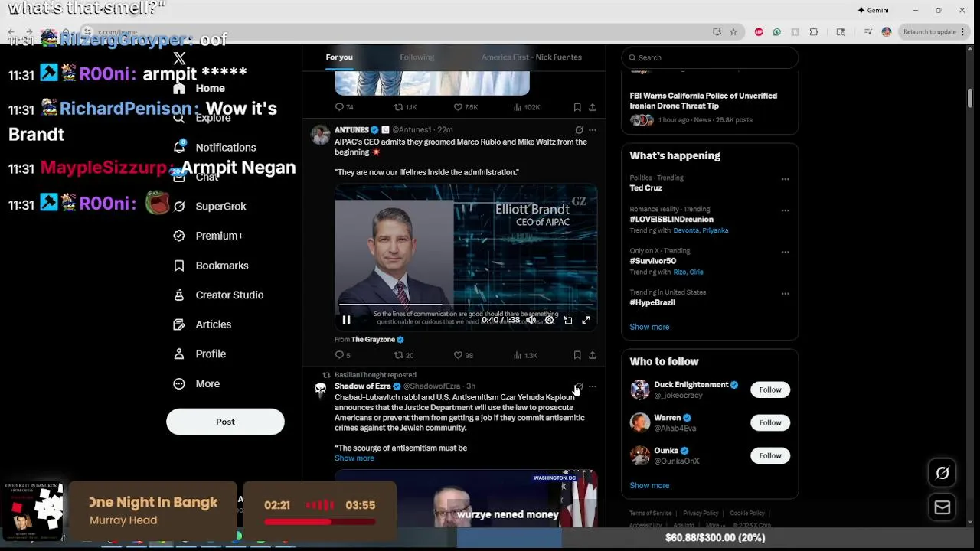980x551 pixels.
Task: Pause the AIPAC CEO video
Action: coord(346,321)
